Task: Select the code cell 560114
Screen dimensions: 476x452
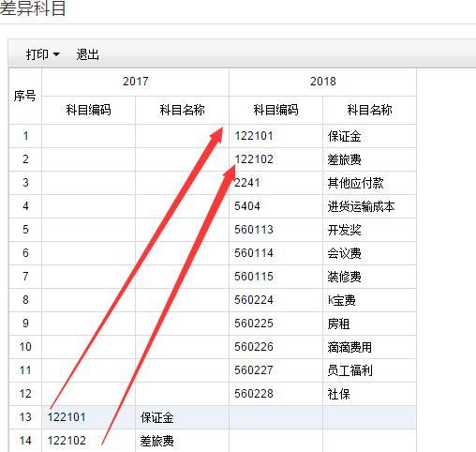Action: (x=275, y=253)
